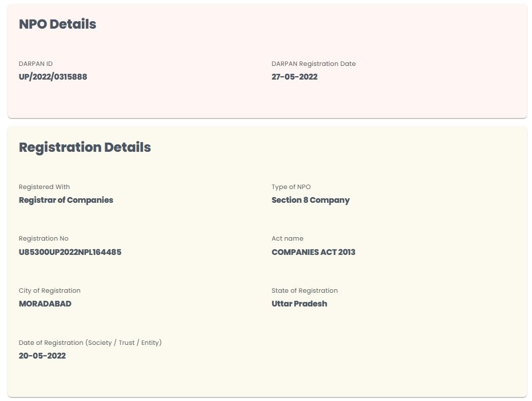The height and width of the screenshot is (401, 532).
Task: Select the date 27-05-2022
Action: [x=294, y=77]
